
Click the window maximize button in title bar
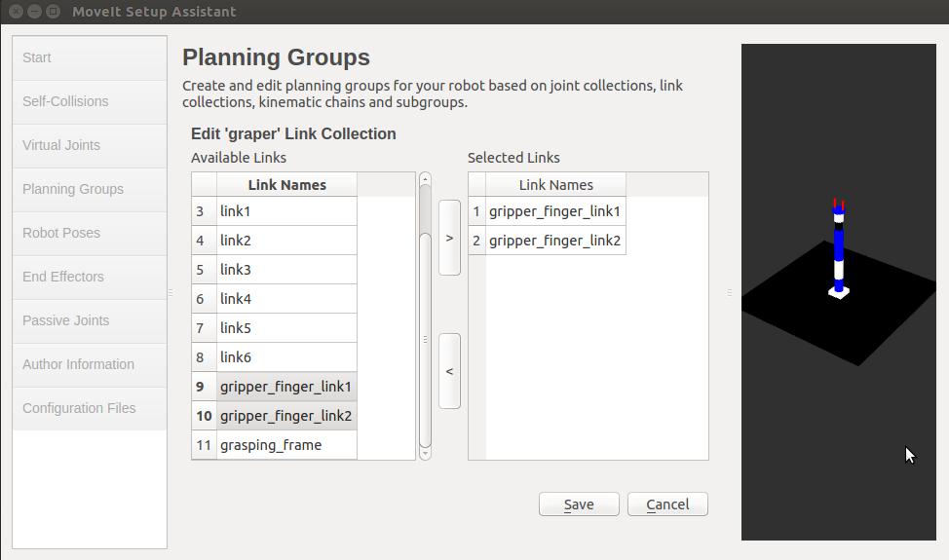tap(53, 12)
